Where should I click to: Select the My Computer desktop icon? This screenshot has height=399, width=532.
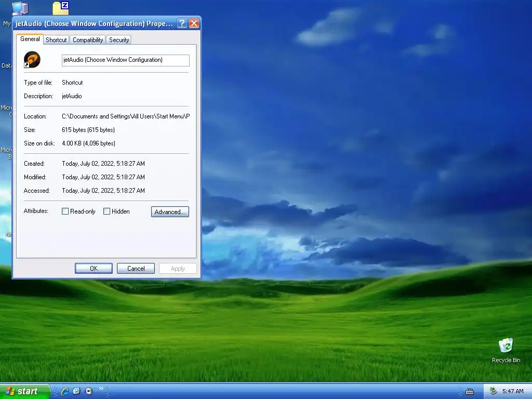pos(20,8)
